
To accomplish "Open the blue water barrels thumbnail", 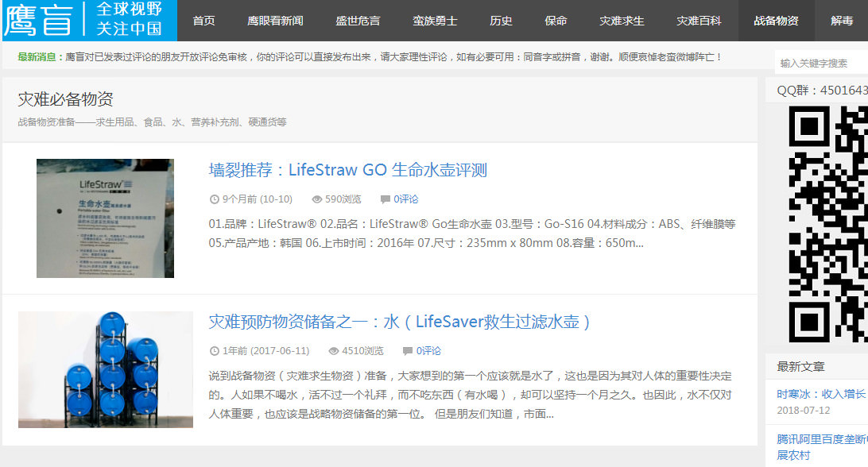I will [x=105, y=369].
